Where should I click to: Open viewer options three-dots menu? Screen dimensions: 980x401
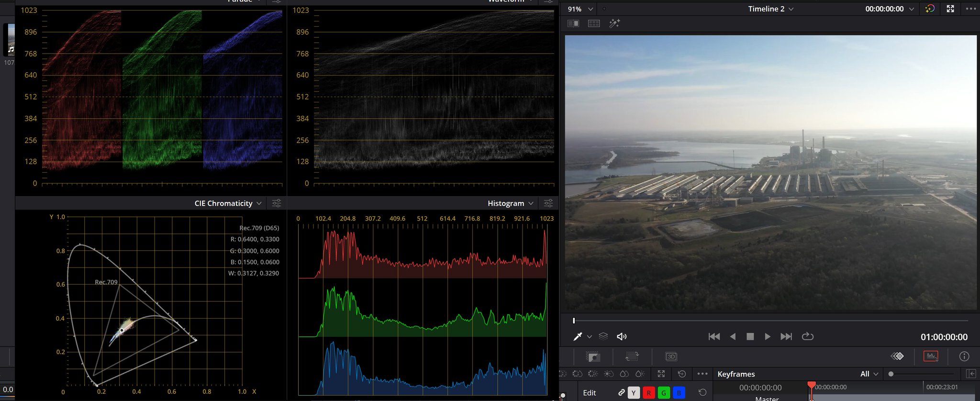[971, 9]
